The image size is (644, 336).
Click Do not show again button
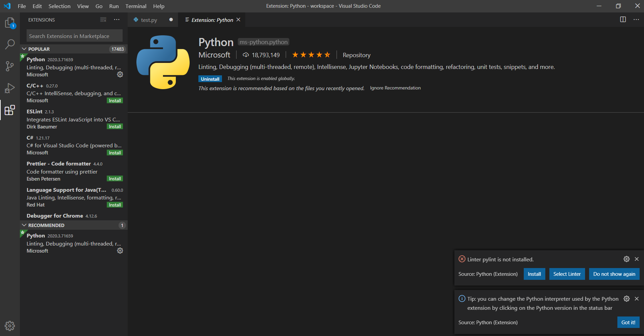(x=614, y=274)
